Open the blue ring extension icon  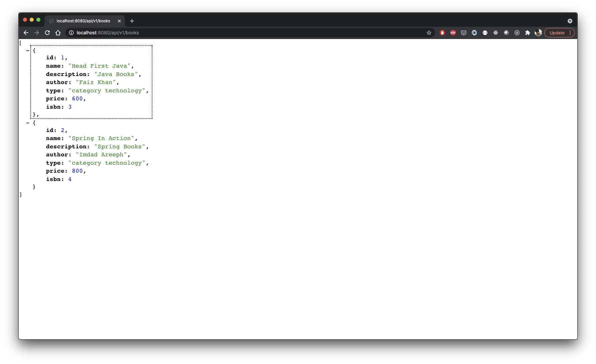pyautogui.click(x=474, y=33)
